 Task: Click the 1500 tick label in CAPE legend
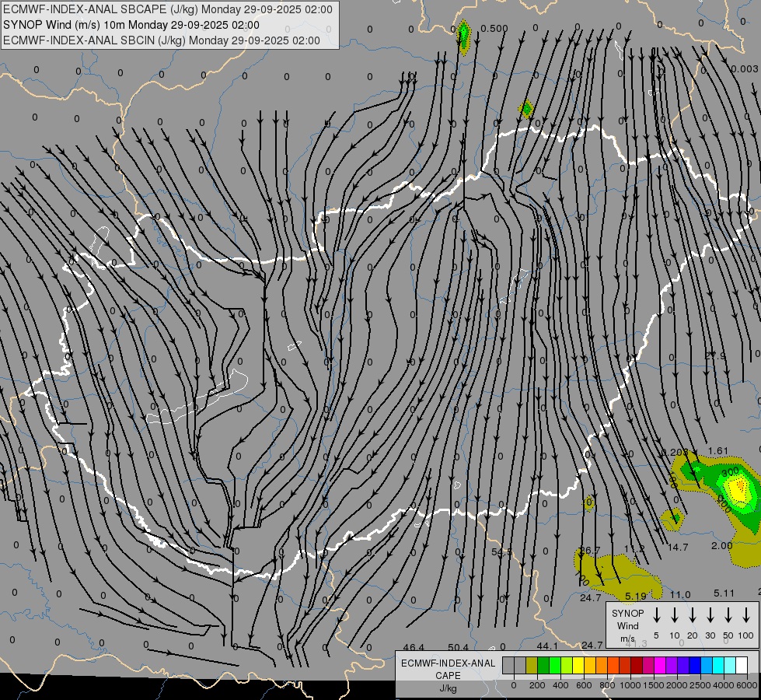(654, 685)
